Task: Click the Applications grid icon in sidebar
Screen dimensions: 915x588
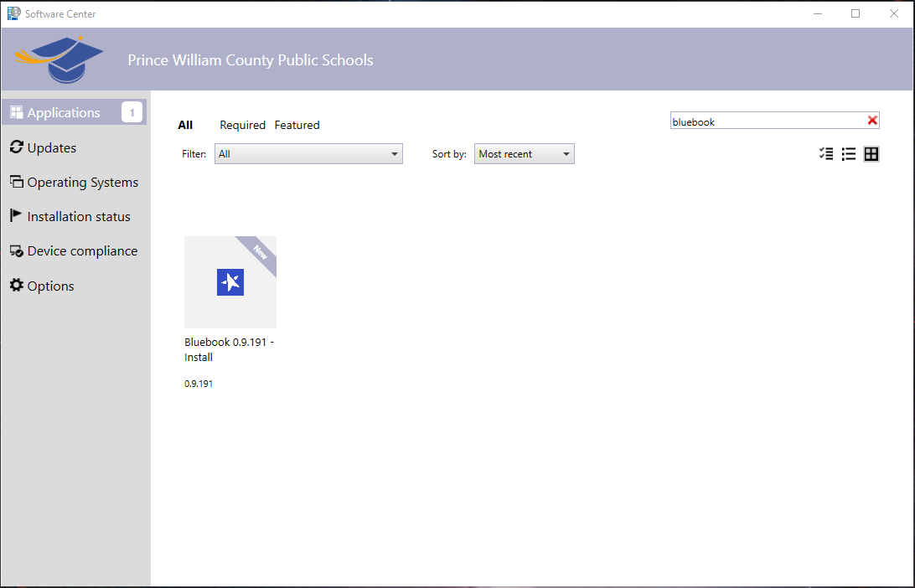Action: coord(17,112)
